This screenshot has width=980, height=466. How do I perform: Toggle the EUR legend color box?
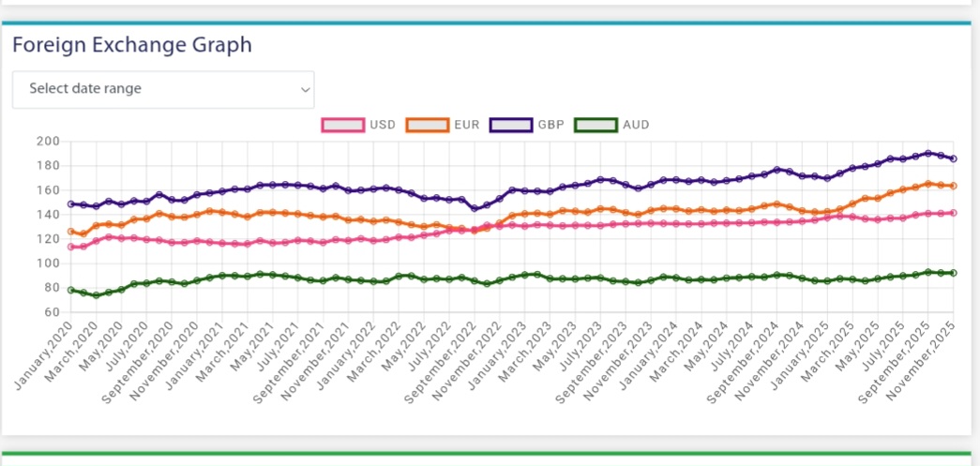click(x=427, y=125)
